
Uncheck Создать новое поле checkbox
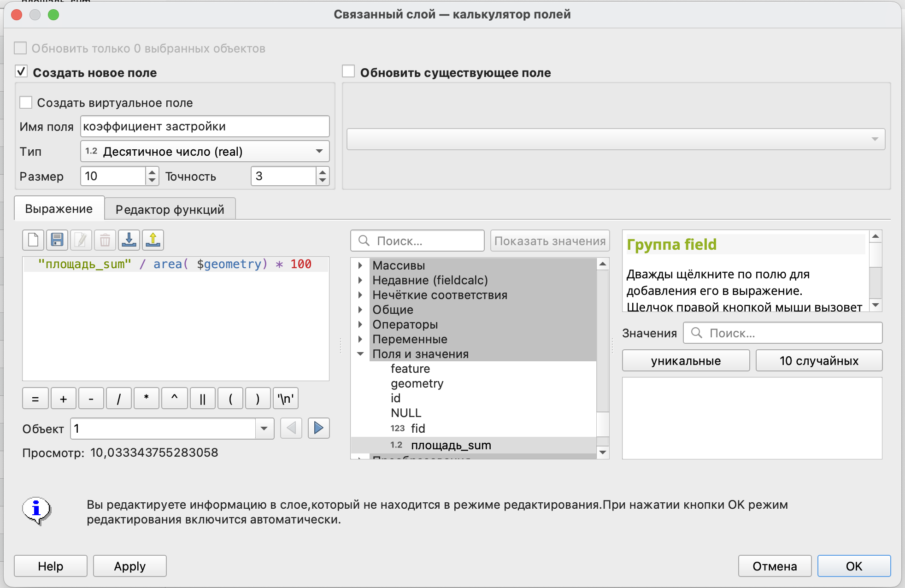(21, 72)
